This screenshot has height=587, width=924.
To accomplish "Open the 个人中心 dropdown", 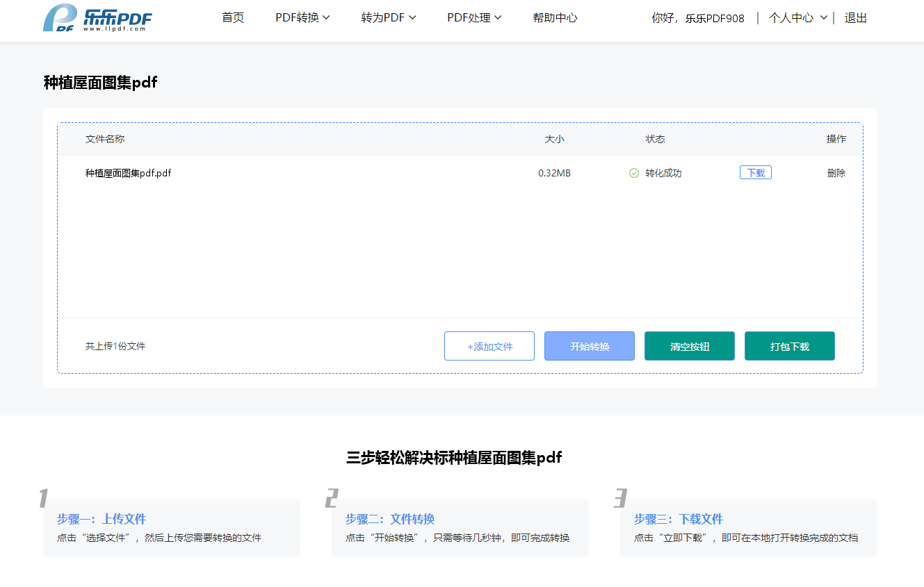I will (x=798, y=18).
